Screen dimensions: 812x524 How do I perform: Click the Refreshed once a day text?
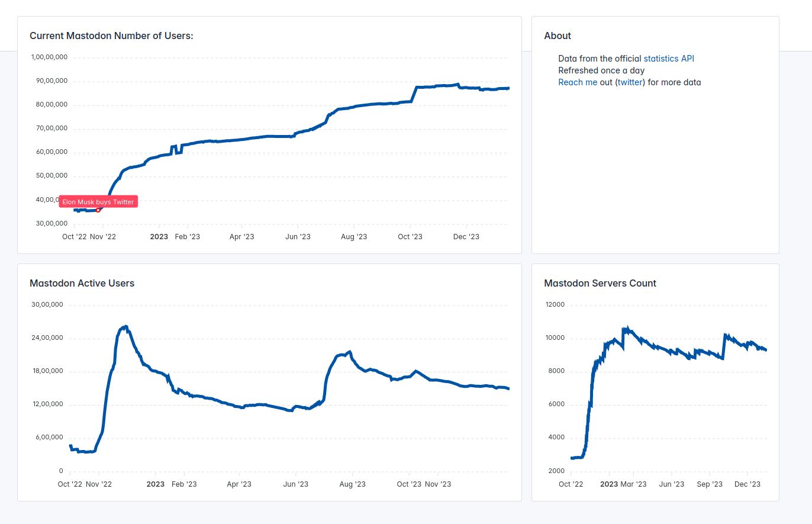click(601, 70)
